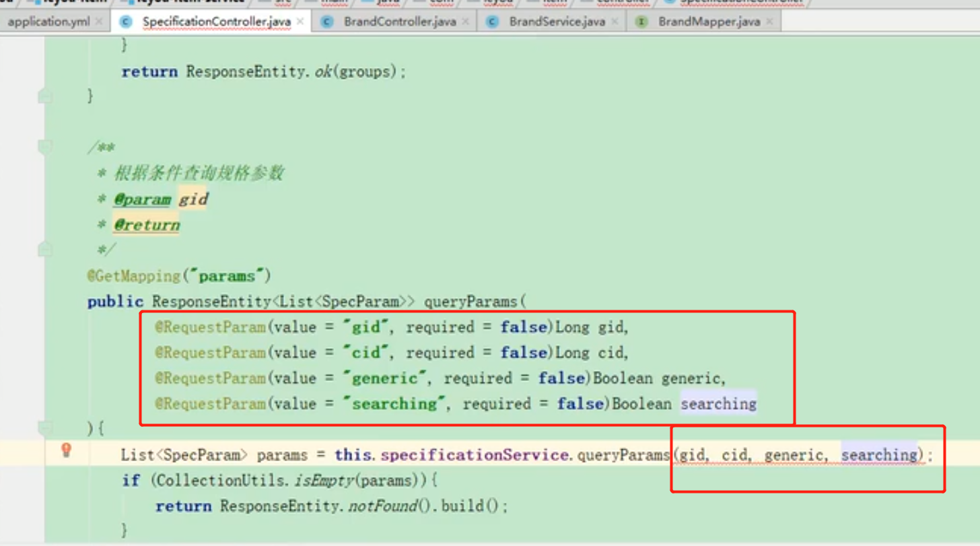This screenshot has width=980, height=546.
Task: Switch to the application.yml tab
Action: (x=48, y=22)
